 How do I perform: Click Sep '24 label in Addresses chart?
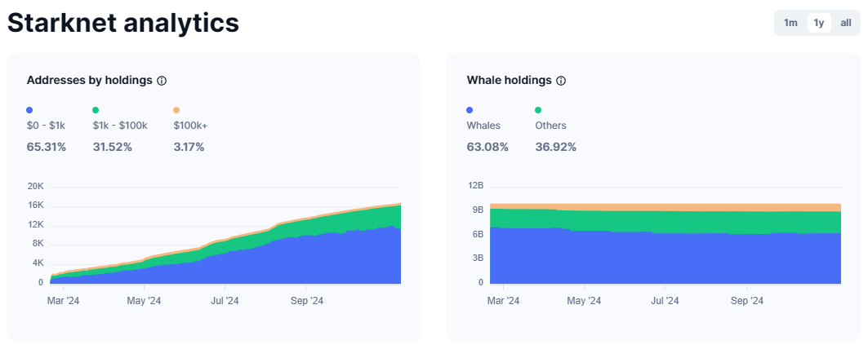pos(307,301)
